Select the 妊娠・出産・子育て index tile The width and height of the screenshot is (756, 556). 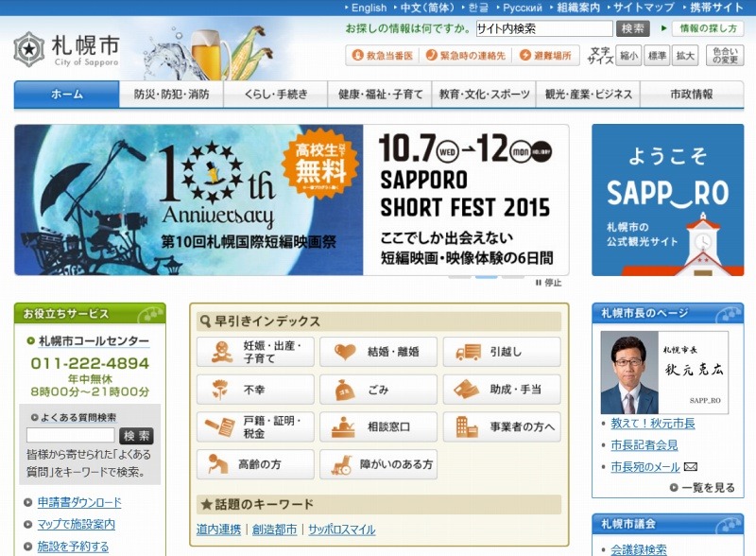(255, 352)
